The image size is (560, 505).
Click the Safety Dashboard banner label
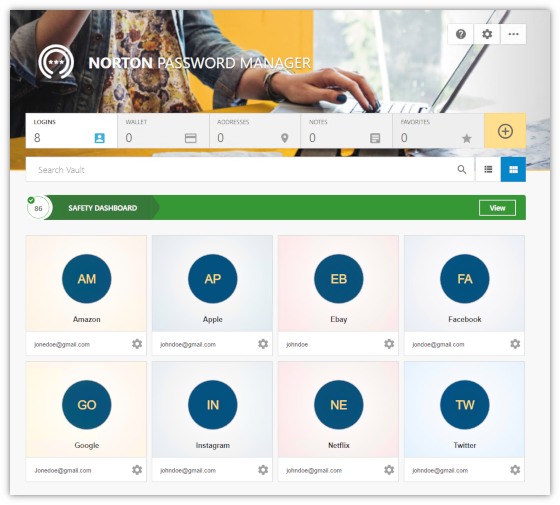pos(102,208)
